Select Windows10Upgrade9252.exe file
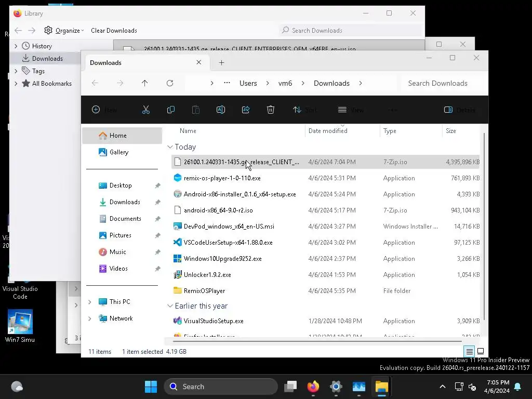The image size is (532, 399). (x=325, y=259)
